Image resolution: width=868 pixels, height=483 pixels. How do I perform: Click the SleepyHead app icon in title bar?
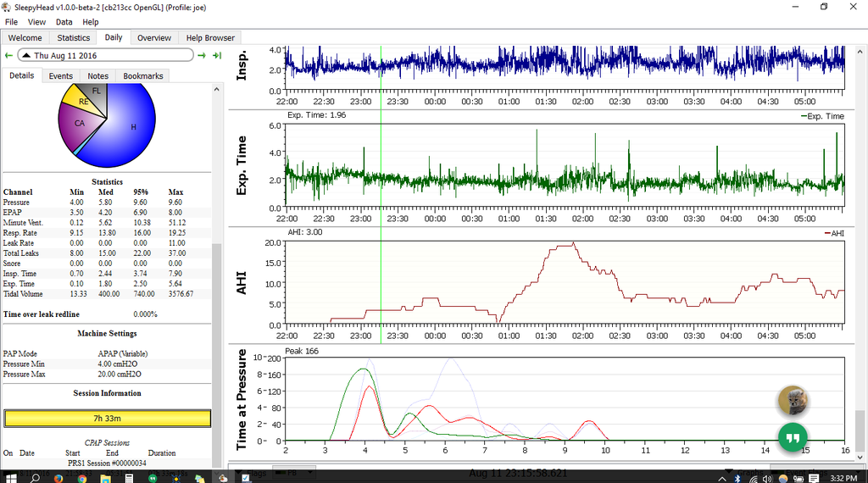[7, 7]
